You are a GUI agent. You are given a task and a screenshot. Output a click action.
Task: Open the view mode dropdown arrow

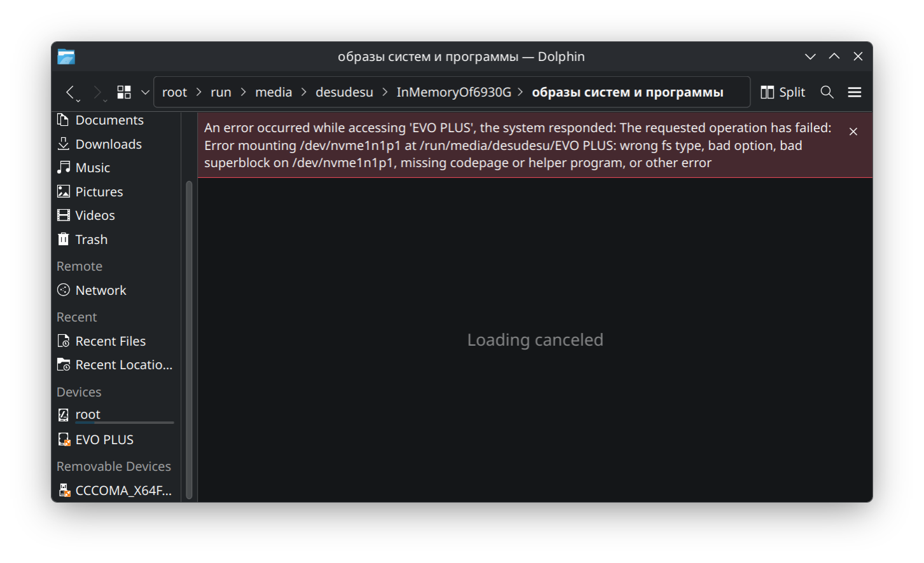pos(145,92)
